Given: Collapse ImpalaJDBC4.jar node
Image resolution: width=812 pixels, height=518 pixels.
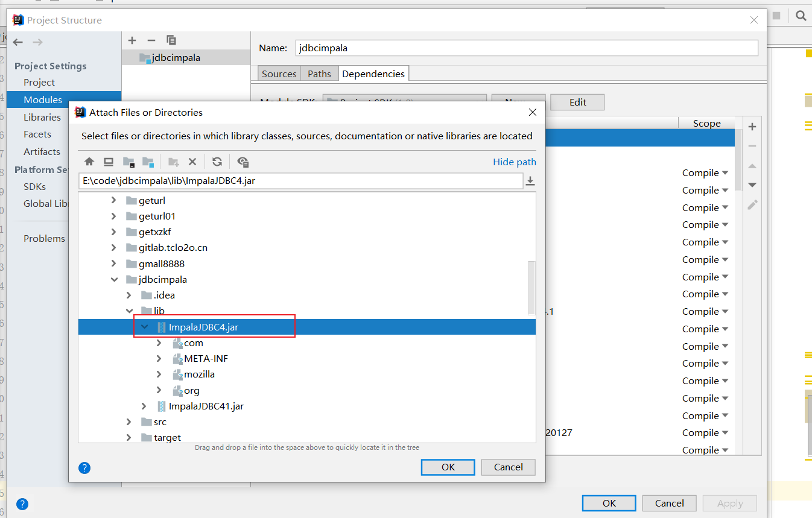Looking at the screenshot, I should (144, 327).
